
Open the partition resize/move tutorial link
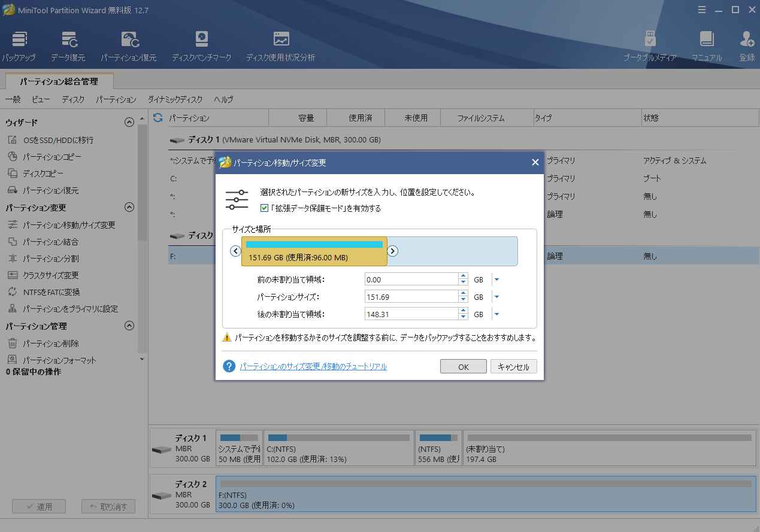point(314,366)
